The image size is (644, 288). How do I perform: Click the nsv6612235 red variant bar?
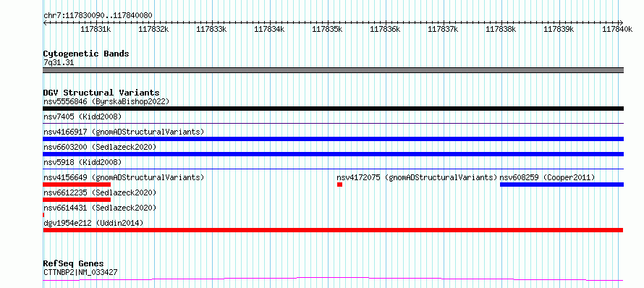[x=77, y=200]
